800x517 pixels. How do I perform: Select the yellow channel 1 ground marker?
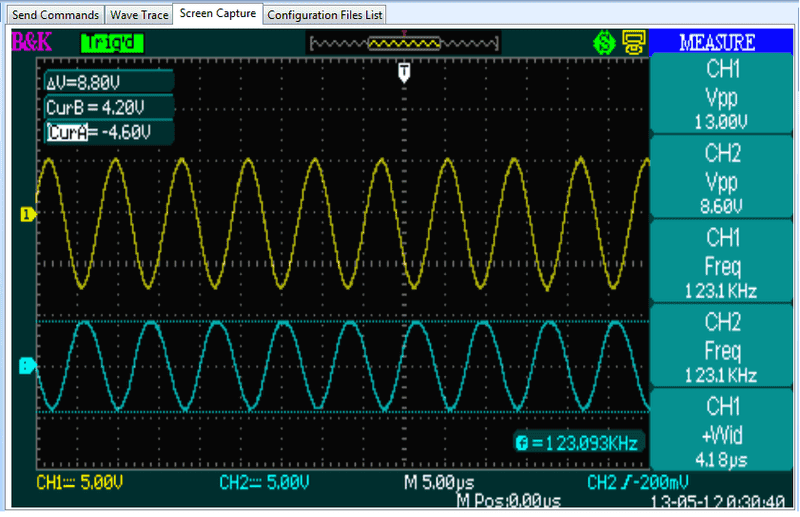[x=28, y=213]
